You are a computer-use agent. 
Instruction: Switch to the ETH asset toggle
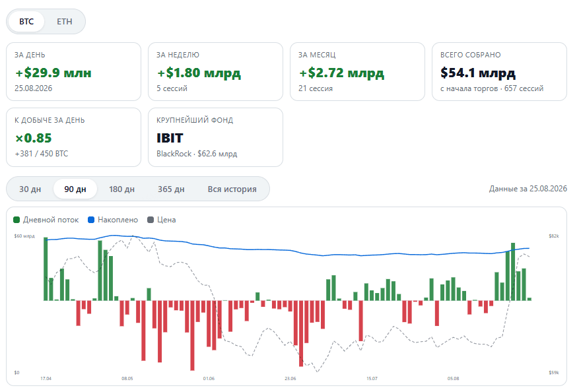click(65, 21)
